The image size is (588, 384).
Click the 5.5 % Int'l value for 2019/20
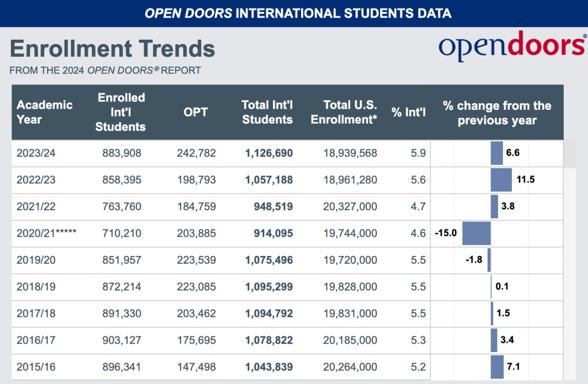pyautogui.click(x=418, y=260)
